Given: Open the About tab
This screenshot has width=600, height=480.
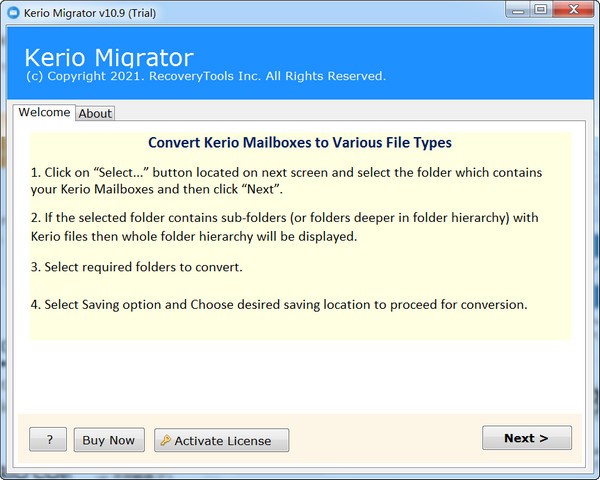Looking at the screenshot, I should pos(95,114).
